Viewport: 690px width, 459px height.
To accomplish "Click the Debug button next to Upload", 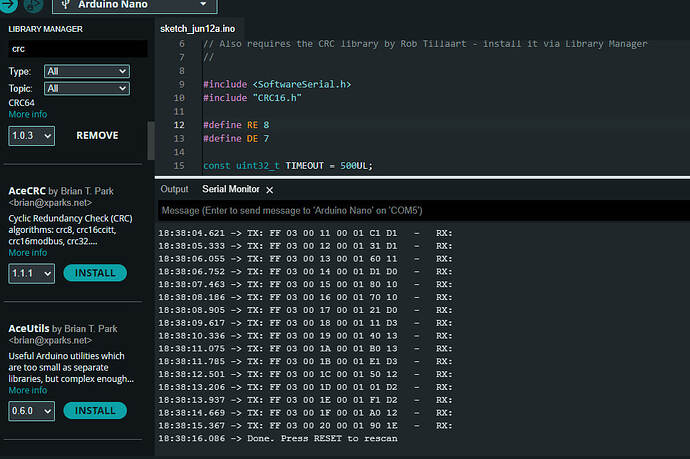I will [x=33, y=5].
